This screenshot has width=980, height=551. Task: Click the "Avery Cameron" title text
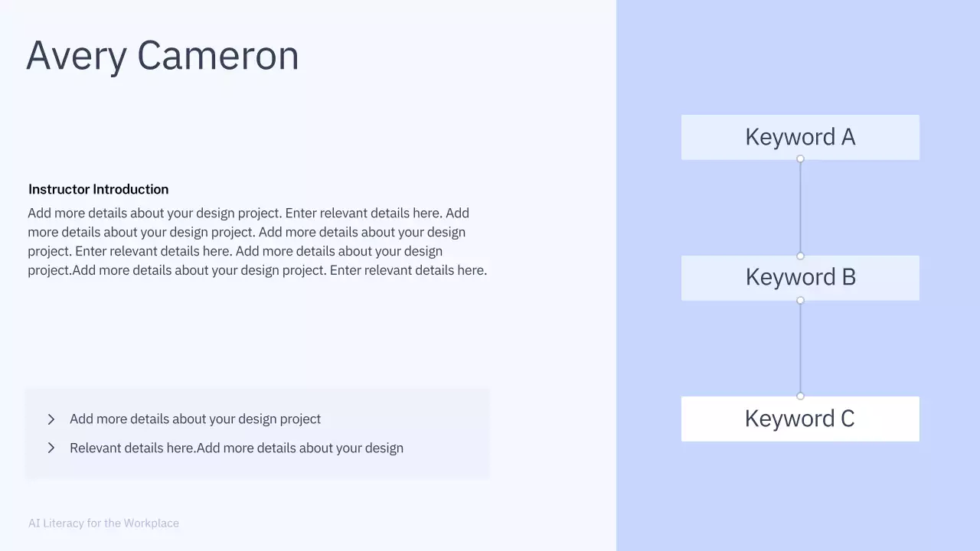(162, 56)
